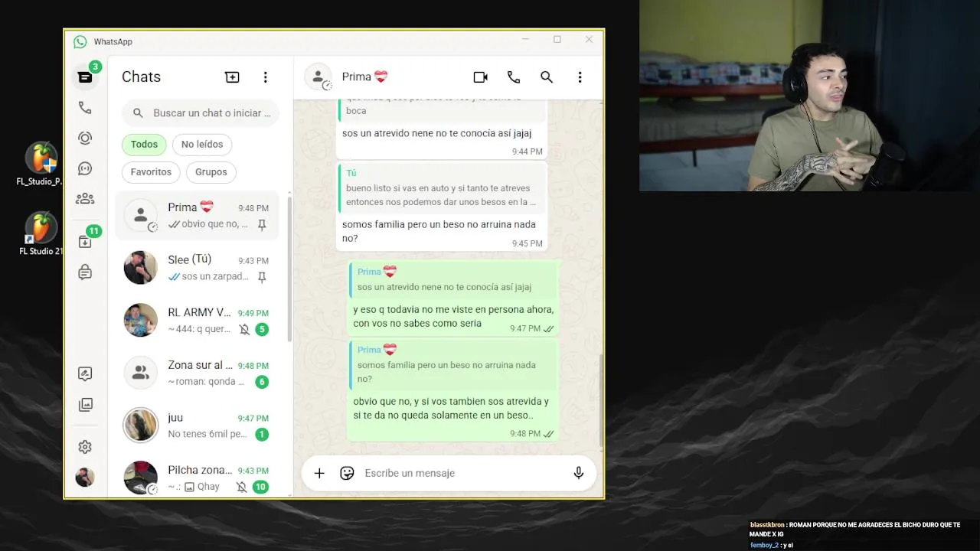
Task: Open your profile avatar in sidebar
Action: tap(85, 477)
